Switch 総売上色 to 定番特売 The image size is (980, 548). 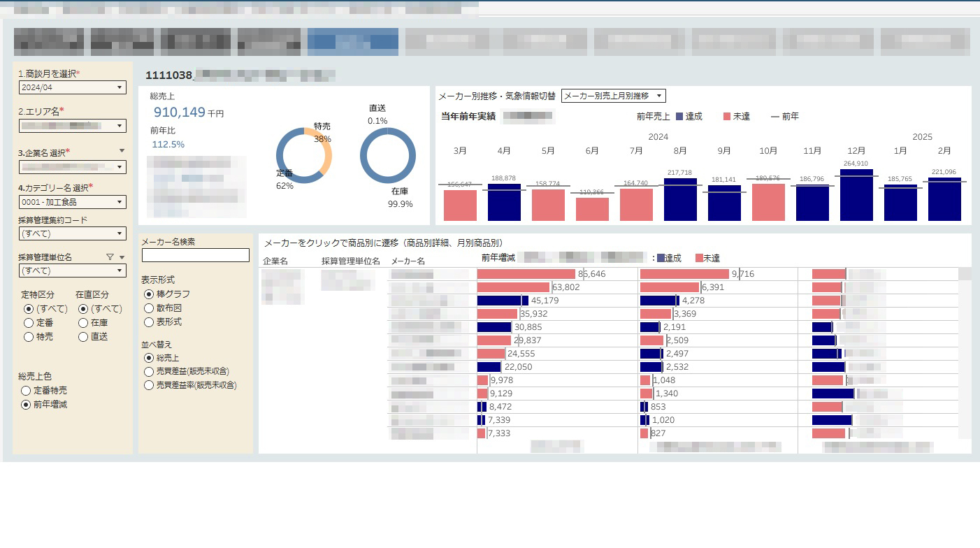point(27,391)
